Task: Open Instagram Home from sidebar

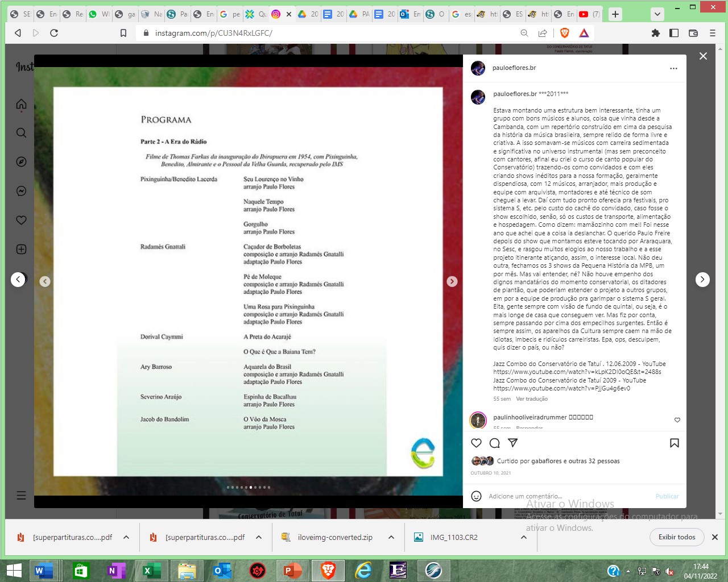Action: coord(22,104)
